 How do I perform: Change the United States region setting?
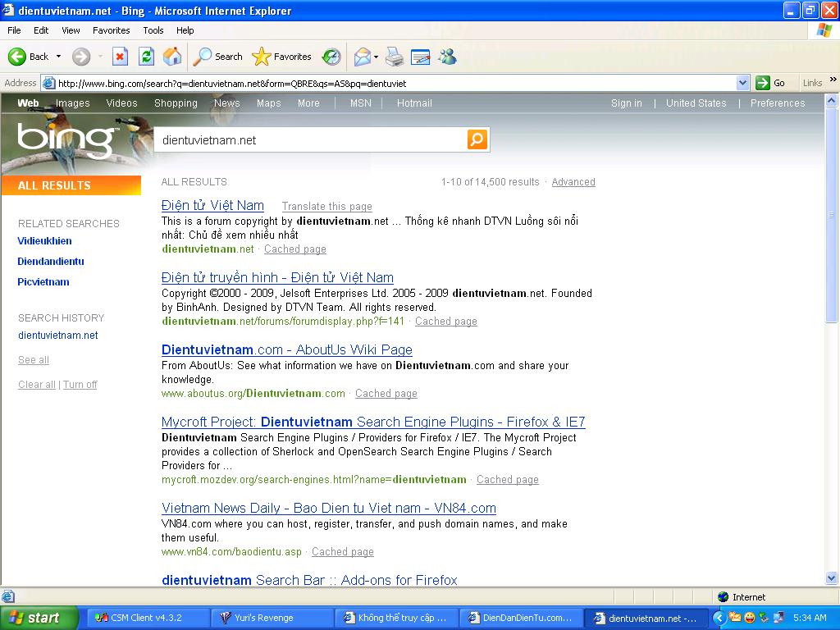(x=696, y=103)
